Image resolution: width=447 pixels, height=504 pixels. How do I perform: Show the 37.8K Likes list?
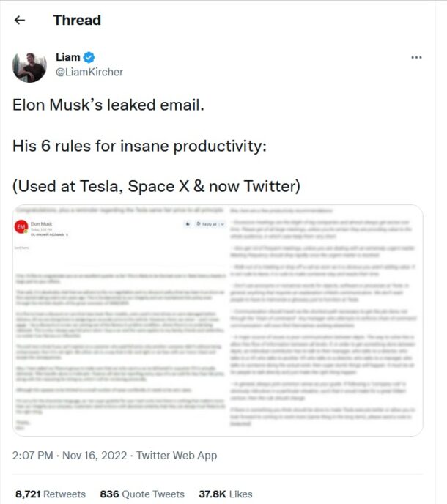coord(226,494)
